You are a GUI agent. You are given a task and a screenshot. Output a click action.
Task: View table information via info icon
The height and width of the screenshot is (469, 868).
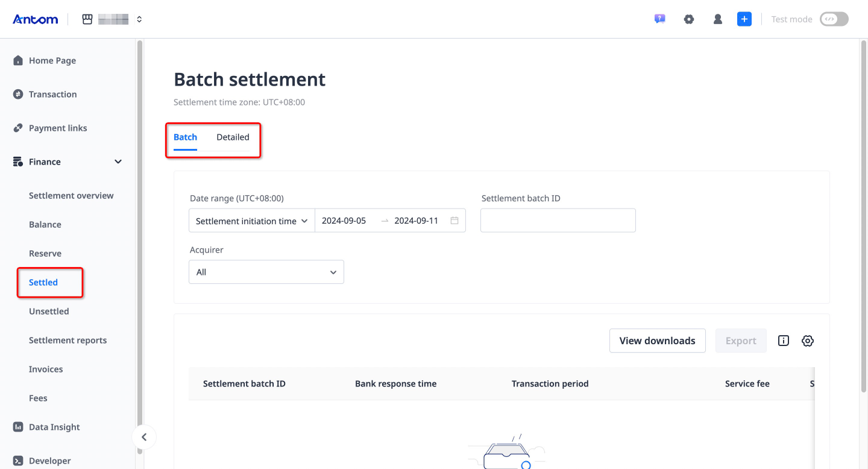[x=783, y=341]
